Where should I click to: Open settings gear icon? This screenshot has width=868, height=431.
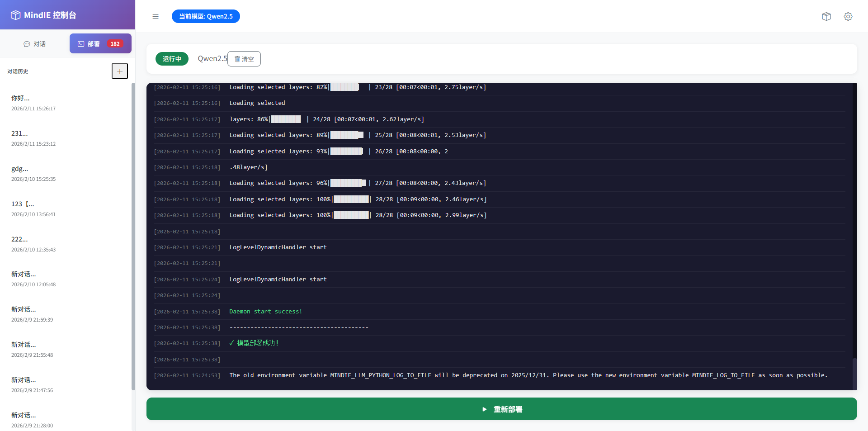pyautogui.click(x=848, y=16)
